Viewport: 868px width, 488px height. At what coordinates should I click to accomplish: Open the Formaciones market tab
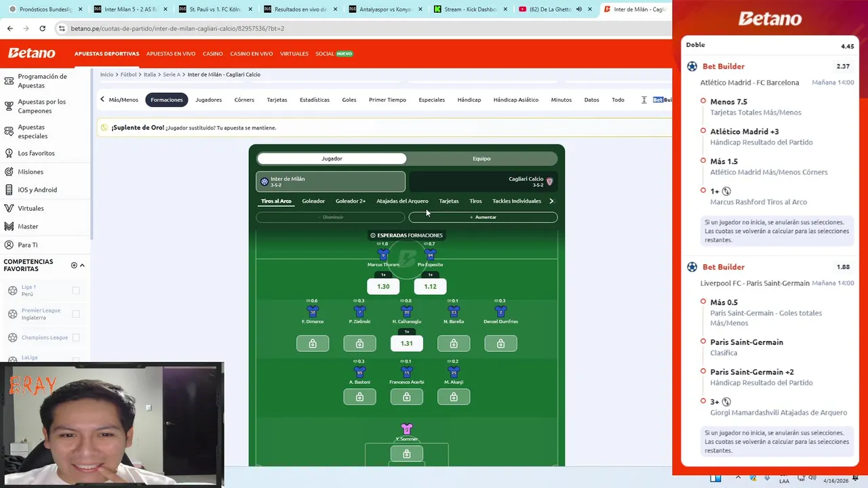click(167, 100)
